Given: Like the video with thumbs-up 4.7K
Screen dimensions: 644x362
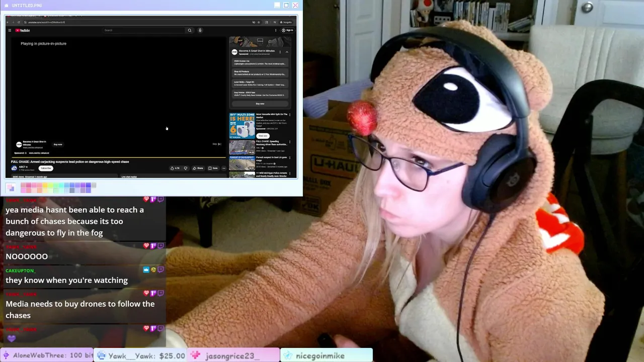Looking at the screenshot, I should point(175,168).
